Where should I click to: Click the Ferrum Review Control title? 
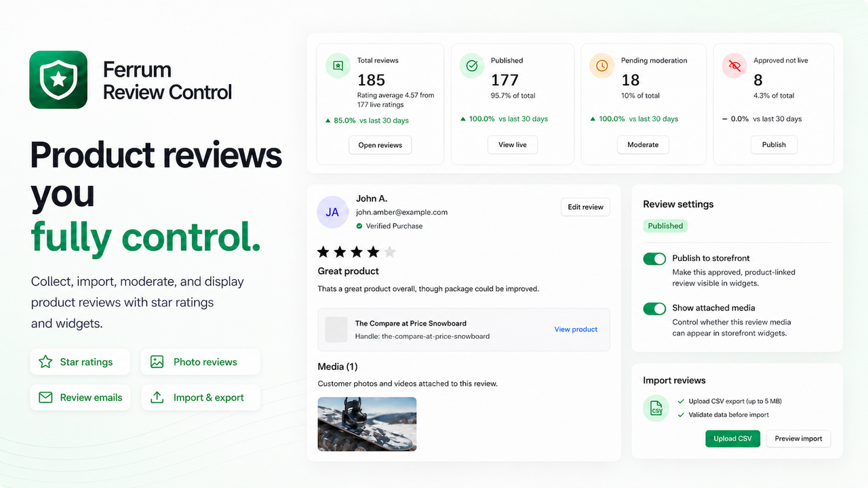click(x=167, y=81)
